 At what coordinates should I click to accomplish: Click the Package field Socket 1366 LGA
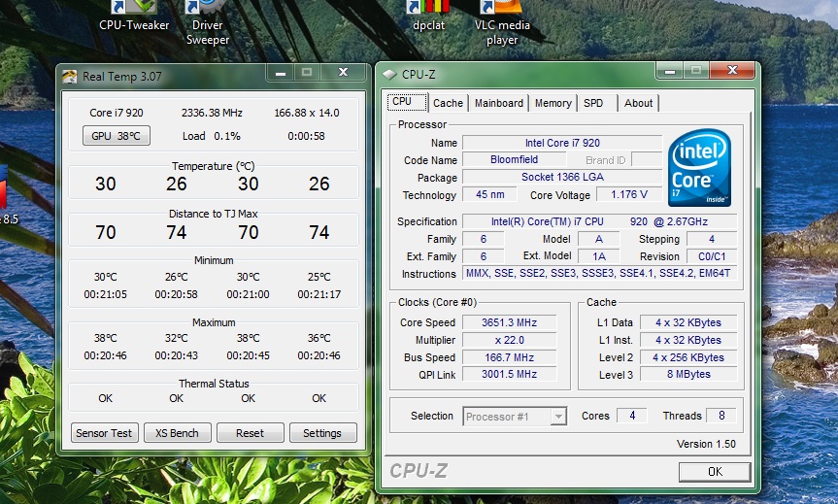pos(562,177)
